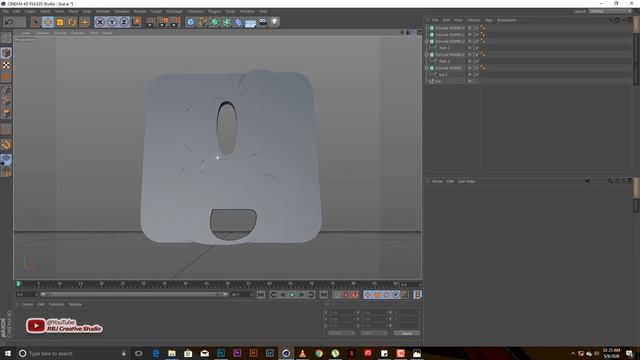Go to start of animation
Image resolution: width=640 pixels, height=360 pixels.
(x=261, y=295)
